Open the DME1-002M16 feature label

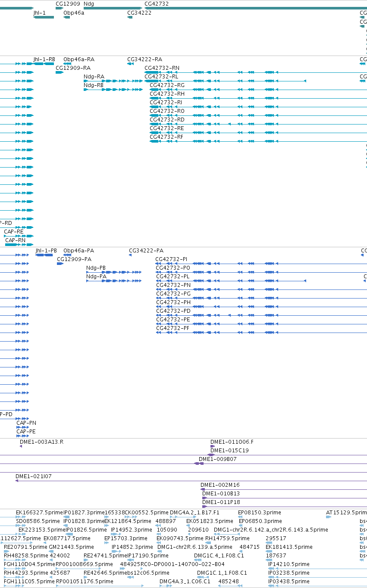220,485
